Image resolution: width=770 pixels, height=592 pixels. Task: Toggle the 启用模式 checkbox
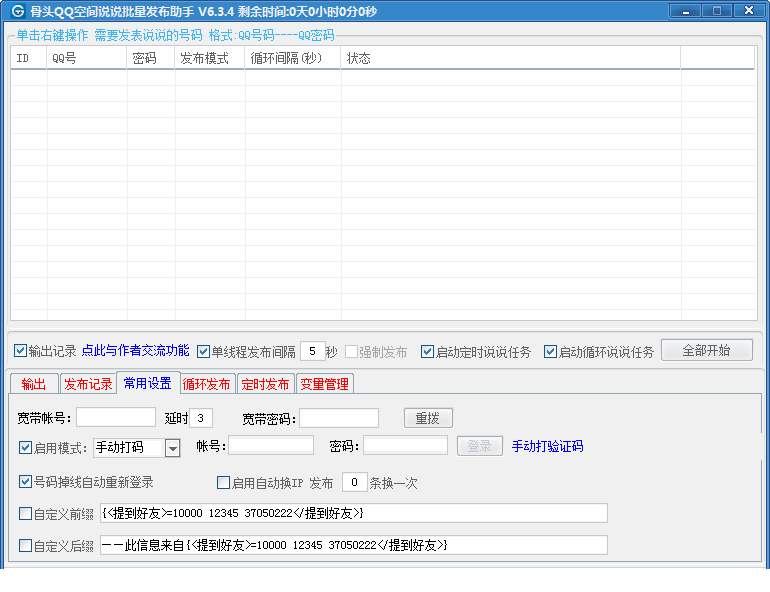point(25,447)
